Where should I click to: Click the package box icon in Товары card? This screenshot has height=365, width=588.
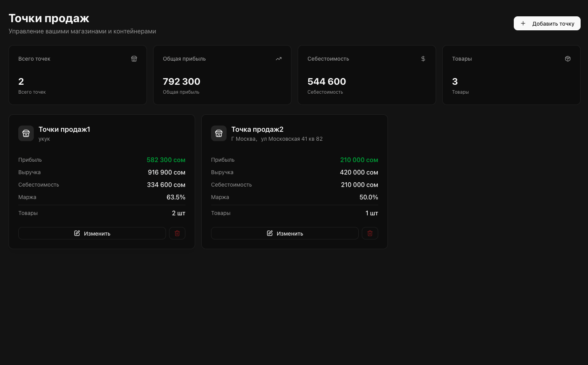[568, 59]
